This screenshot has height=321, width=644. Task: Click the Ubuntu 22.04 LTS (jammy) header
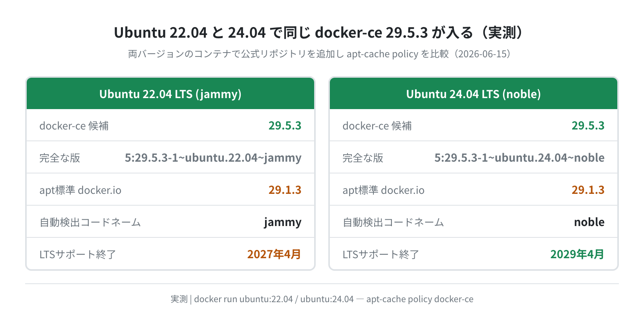point(170,94)
